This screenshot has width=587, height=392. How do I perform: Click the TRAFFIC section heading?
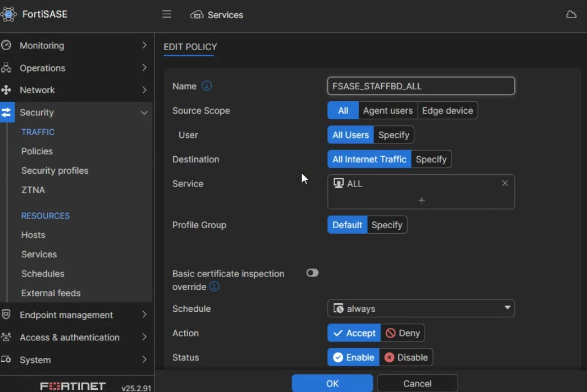tap(38, 132)
